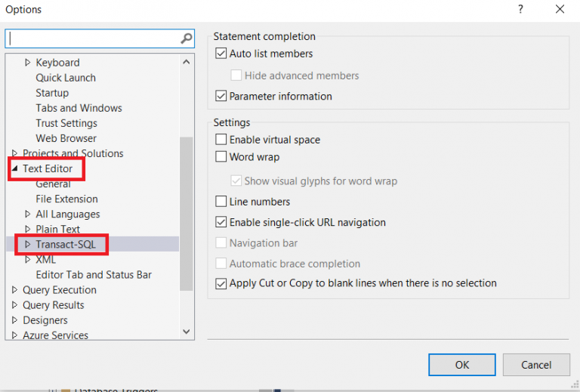This screenshot has height=392, width=580.
Task: Expand the All Languages node
Action: (x=27, y=214)
